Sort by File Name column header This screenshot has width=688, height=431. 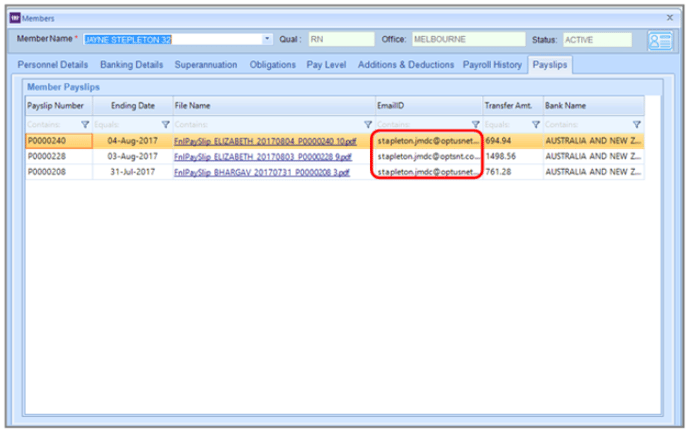pos(274,106)
